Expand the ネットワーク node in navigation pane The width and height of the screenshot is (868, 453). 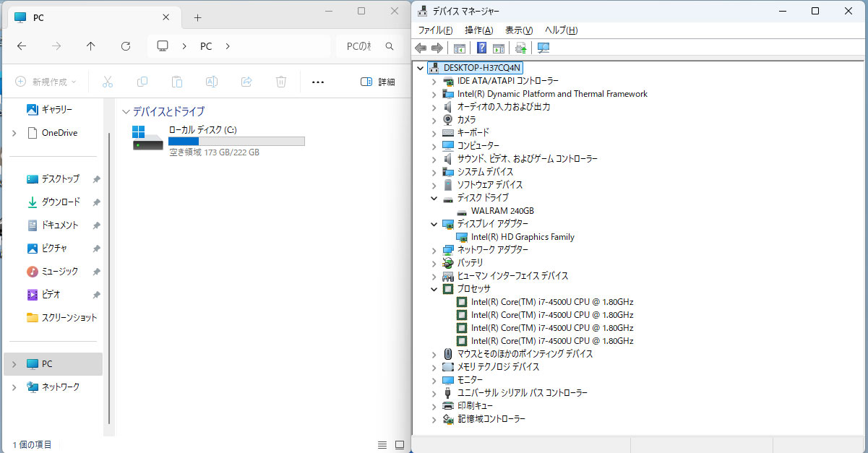click(x=14, y=387)
